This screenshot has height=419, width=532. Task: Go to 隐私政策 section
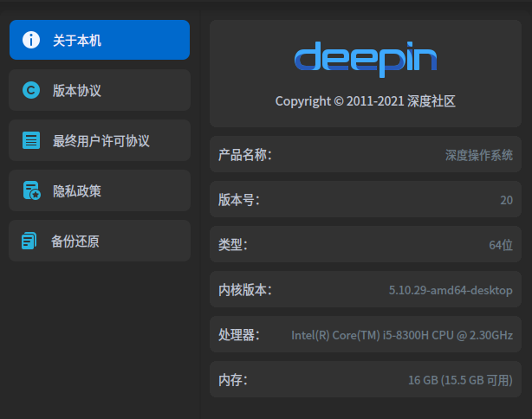[x=100, y=190]
